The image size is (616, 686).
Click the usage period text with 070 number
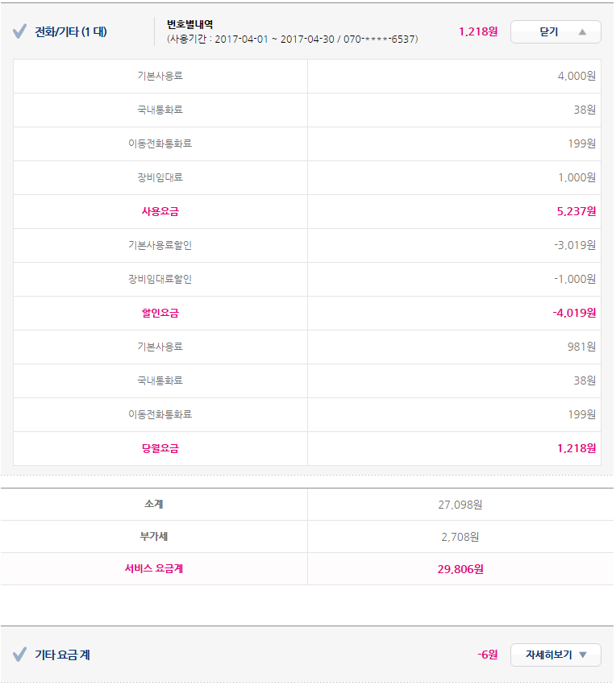[292, 39]
